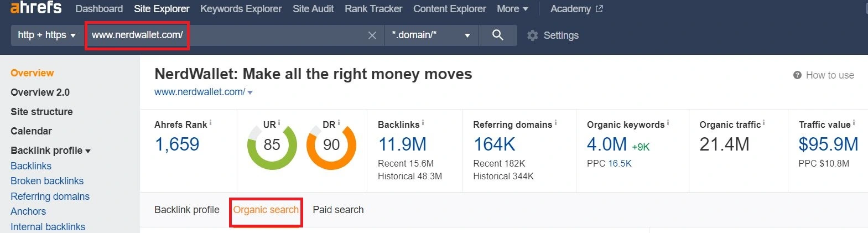The image size is (868, 233).
Task: Click info icon next to Organic traffic
Action: [x=764, y=123]
